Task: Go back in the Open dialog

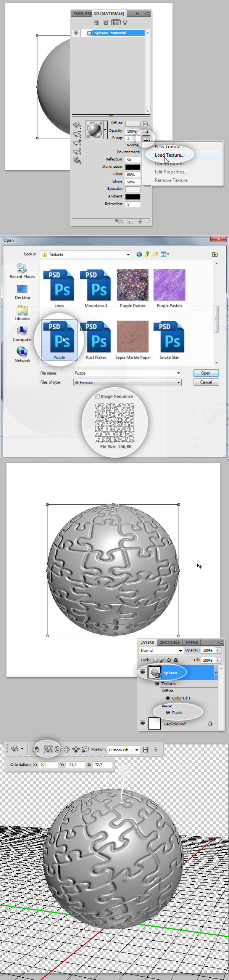Action: click(x=139, y=254)
